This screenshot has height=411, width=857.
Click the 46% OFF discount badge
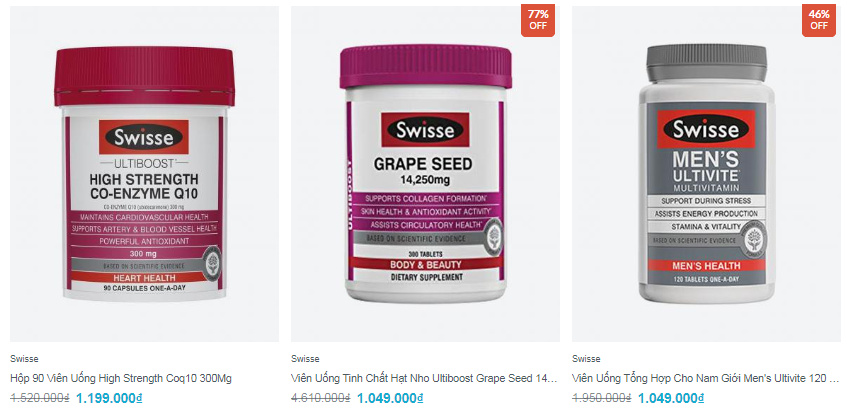click(819, 20)
